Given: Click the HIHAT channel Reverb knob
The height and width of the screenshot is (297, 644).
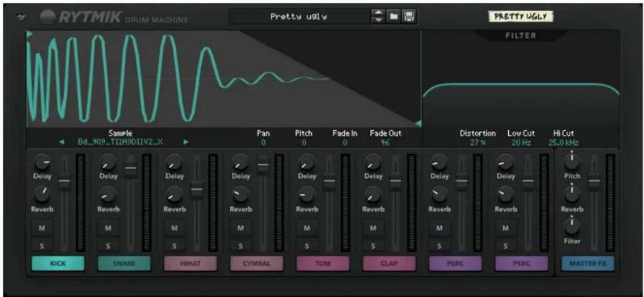Looking at the screenshot, I should click(x=175, y=194).
